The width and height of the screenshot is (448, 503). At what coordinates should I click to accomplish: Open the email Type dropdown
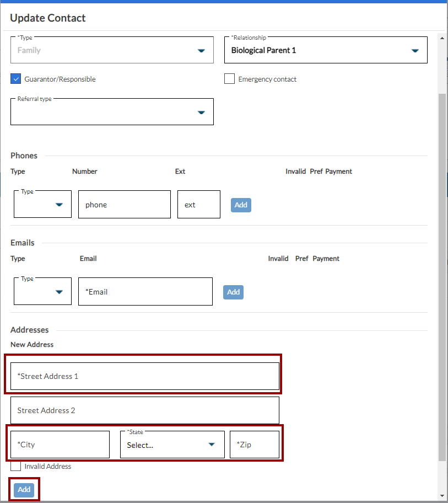click(42, 292)
